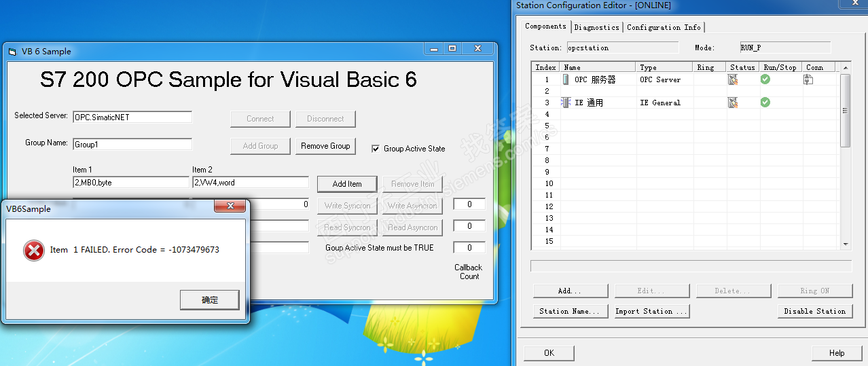Image resolution: width=868 pixels, height=366 pixels.
Task: Click VB 6 Sample window title icon
Action: pyautogui.click(x=12, y=52)
